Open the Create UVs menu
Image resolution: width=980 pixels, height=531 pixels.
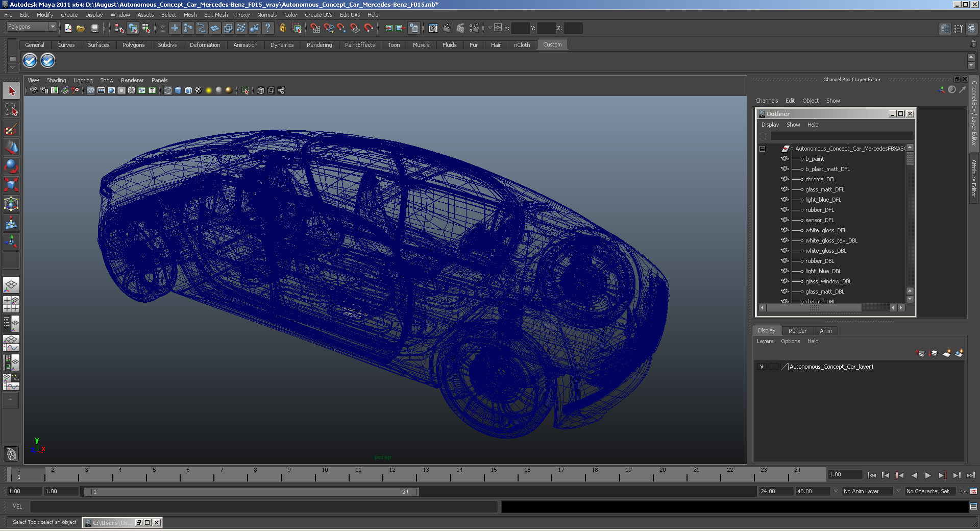coord(318,15)
